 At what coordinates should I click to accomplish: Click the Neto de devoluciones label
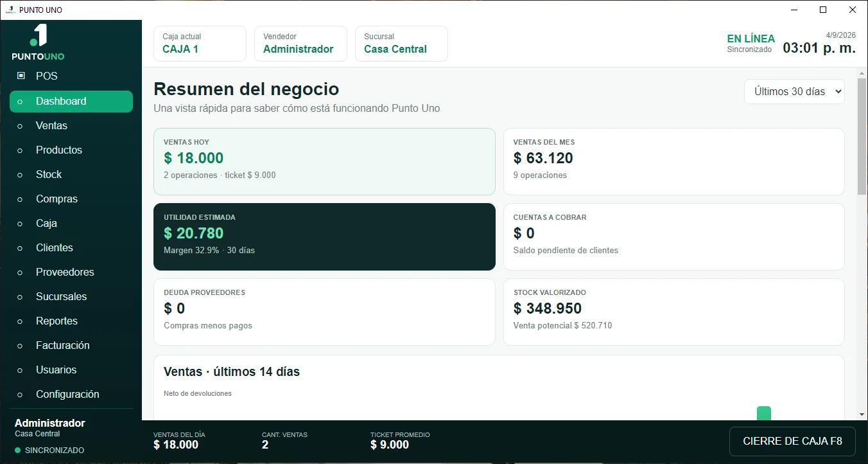[198, 393]
